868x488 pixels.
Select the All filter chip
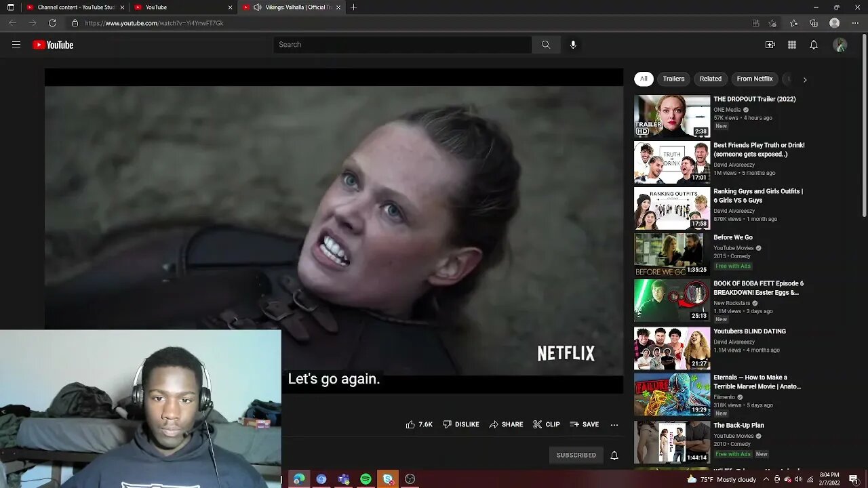[644, 79]
